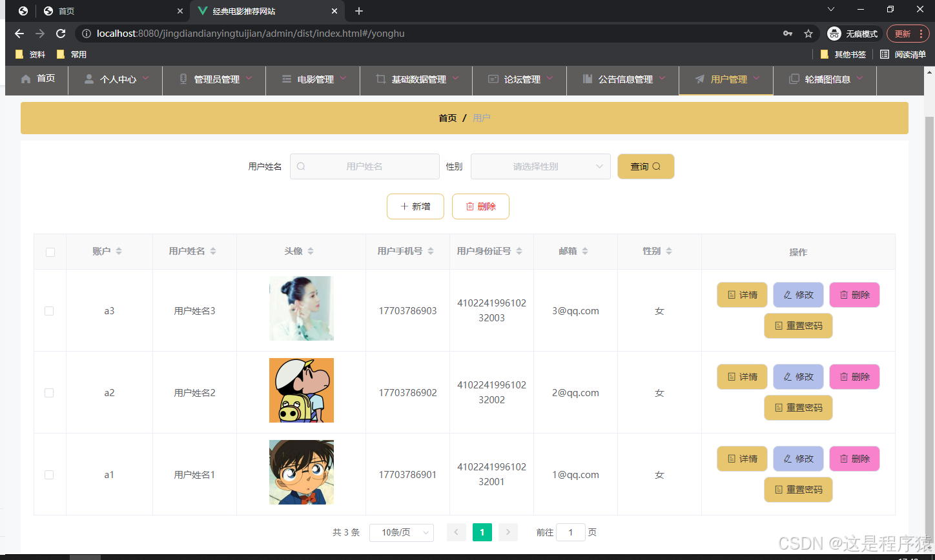This screenshot has height=560, width=935.
Task: Click the copy icon beside 轮播图信息
Action: pos(794,79)
